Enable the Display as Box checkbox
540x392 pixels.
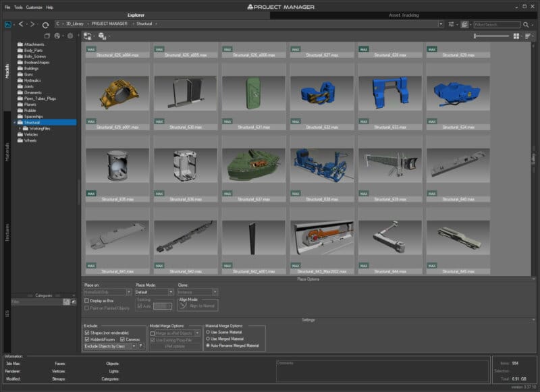(x=87, y=301)
